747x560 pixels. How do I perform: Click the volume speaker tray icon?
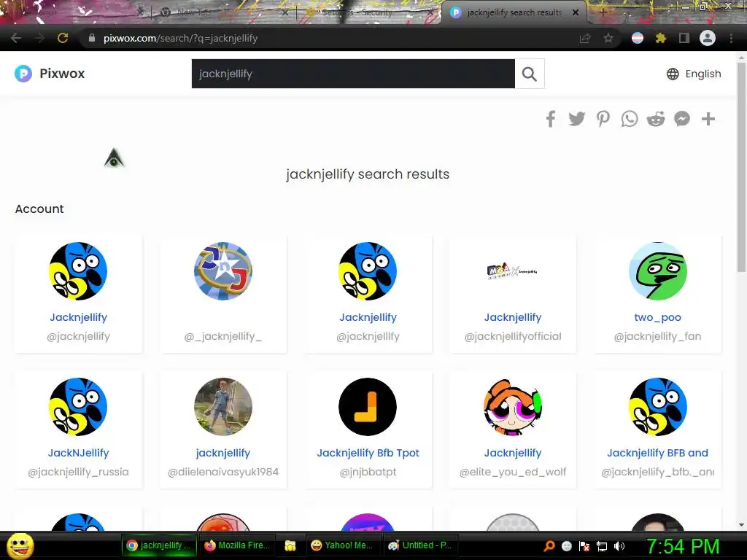pos(619,546)
